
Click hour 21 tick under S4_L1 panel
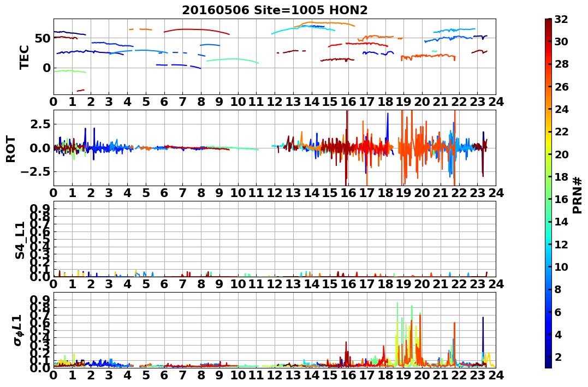[x=440, y=284]
